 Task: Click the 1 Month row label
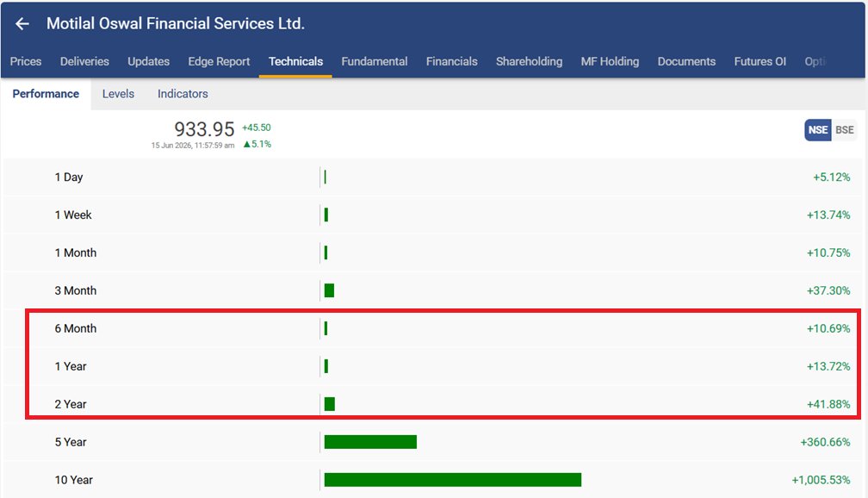pyautogui.click(x=75, y=252)
